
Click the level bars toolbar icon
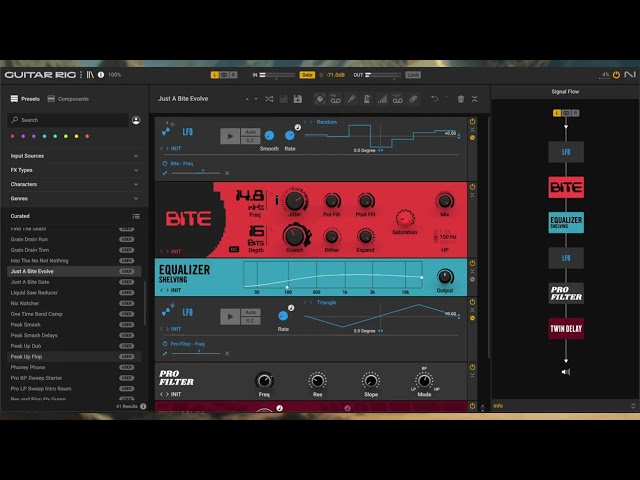[382, 99]
